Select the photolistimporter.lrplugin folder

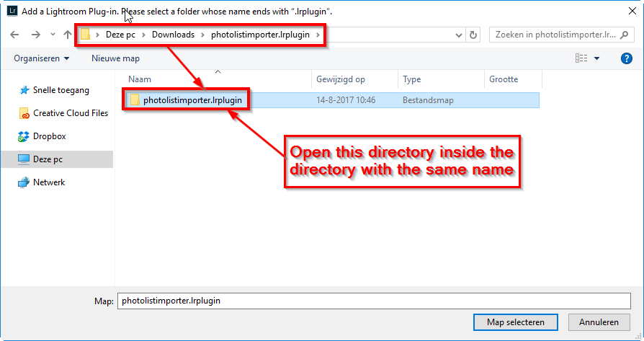[x=192, y=100]
